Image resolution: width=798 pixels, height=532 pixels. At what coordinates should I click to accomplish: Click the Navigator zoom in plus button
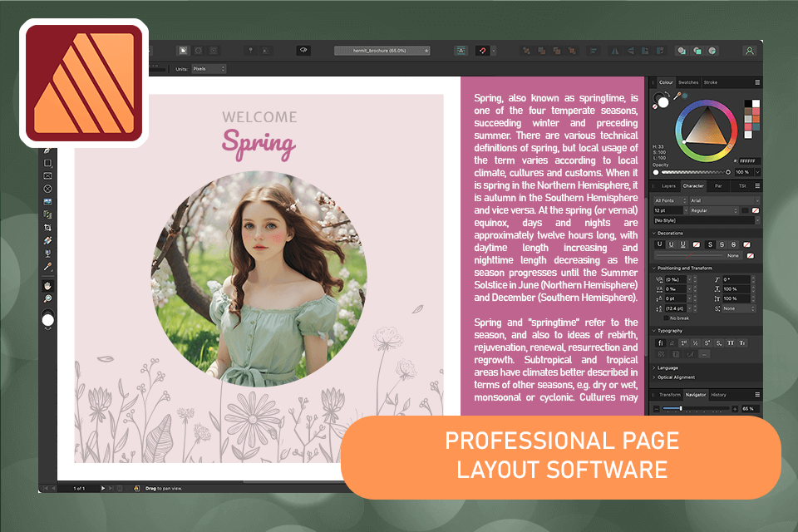tap(734, 409)
